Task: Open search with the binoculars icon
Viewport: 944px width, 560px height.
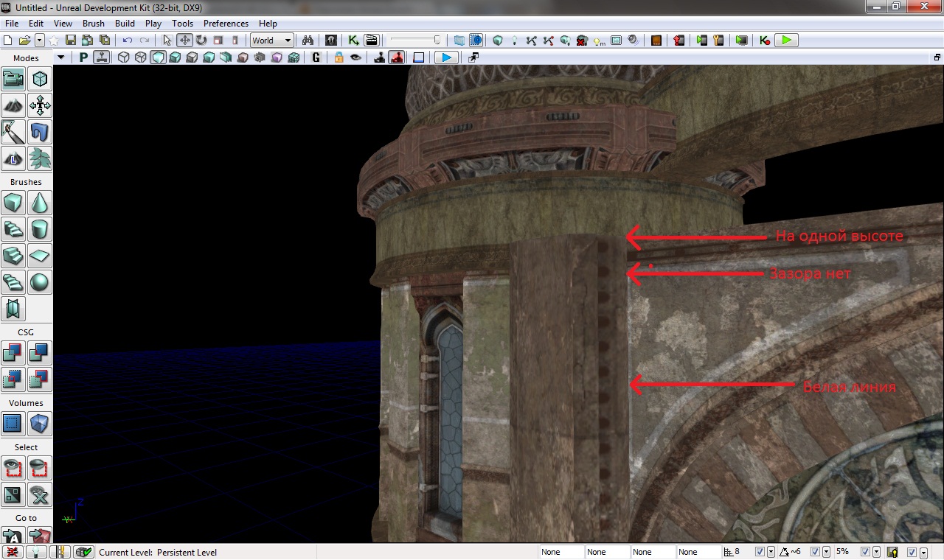Action: (x=309, y=41)
